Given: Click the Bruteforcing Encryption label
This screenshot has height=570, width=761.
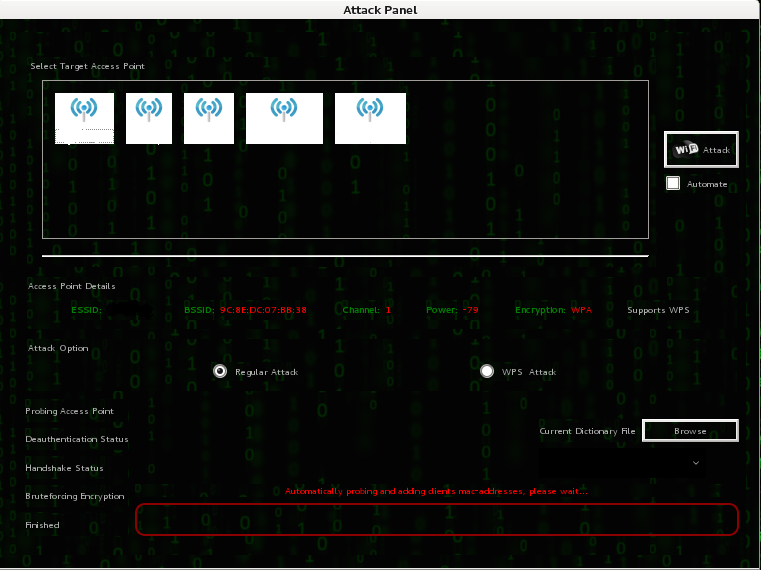Looking at the screenshot, I should pos(75,496).
